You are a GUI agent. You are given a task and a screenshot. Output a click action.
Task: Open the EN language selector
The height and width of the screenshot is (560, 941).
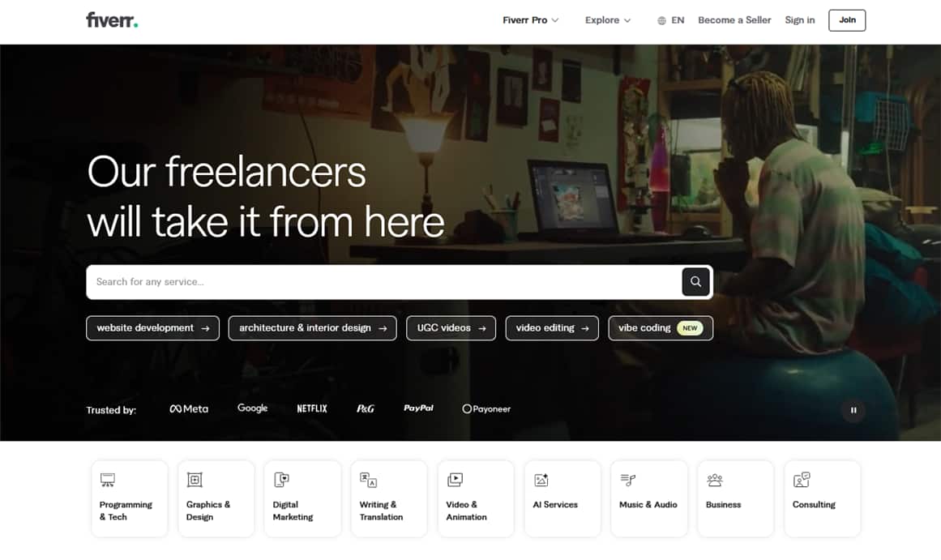(670, 20)
